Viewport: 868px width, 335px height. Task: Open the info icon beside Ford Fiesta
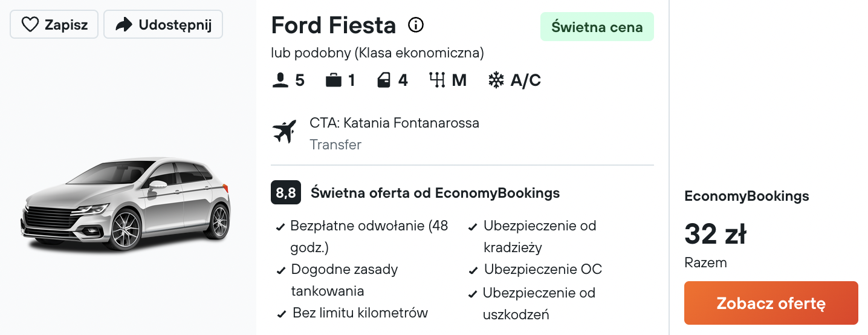(416, 25)
